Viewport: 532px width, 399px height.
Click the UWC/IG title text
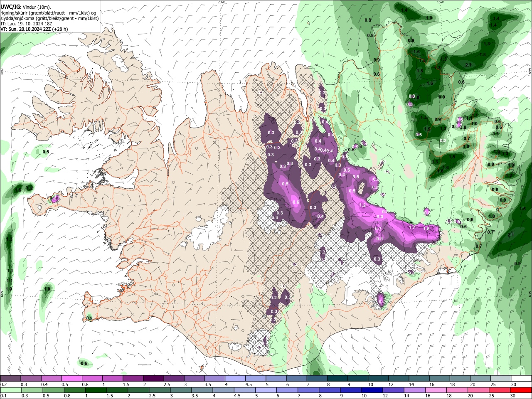tap(10, 7)
